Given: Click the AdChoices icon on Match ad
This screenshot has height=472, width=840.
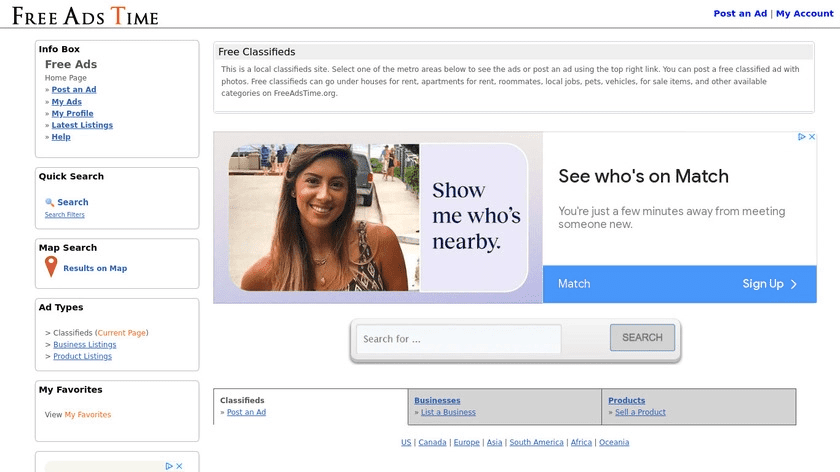Looking at the screenshot, I should coord(801,137).
